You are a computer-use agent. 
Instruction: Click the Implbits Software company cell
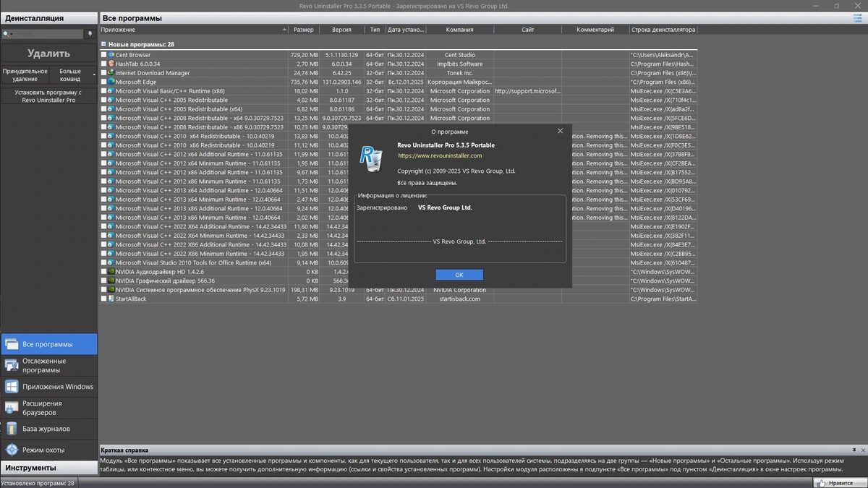tap(459, 64)
